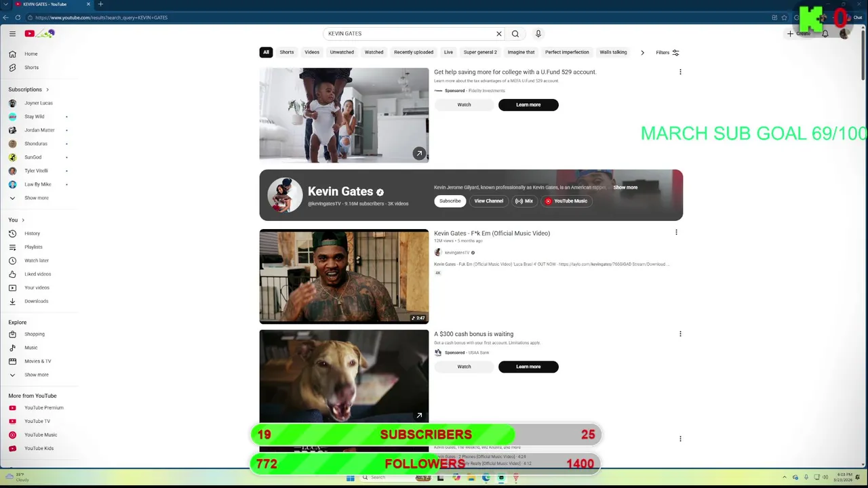Select the Super general 2 chip
The height and width of the screenshot is (488, 868).
(x=480, y=52)
